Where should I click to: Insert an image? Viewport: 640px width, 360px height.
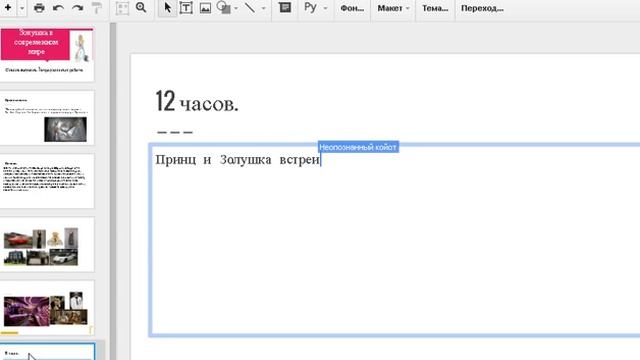tap(205, 8)
